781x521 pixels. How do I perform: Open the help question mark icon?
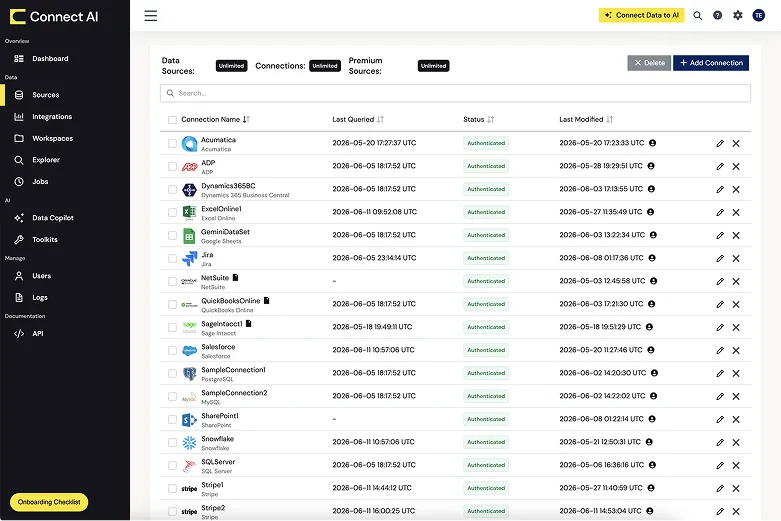[x=717, y=15]
